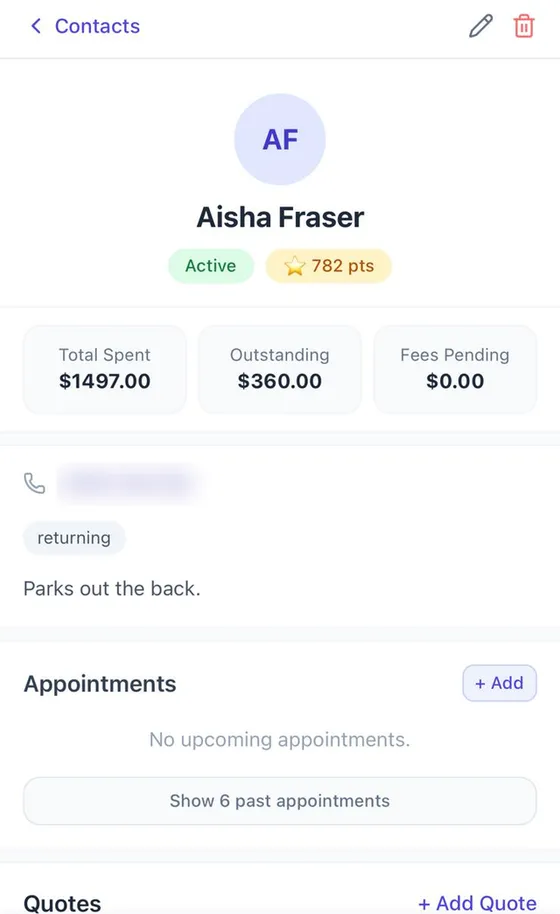Click the + Add Quote link
The width and height of the screenshot is (560, 914).
click(477, 903)
